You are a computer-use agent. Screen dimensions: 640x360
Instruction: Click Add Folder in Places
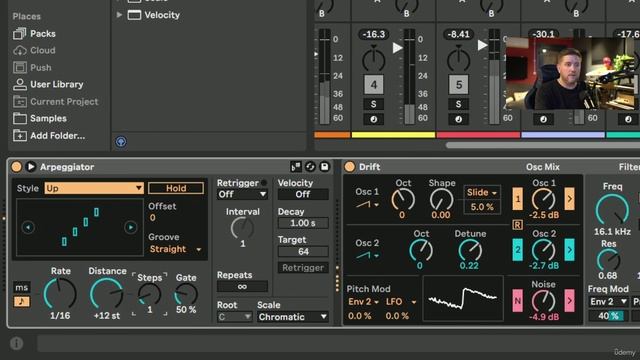click(49, 136)
